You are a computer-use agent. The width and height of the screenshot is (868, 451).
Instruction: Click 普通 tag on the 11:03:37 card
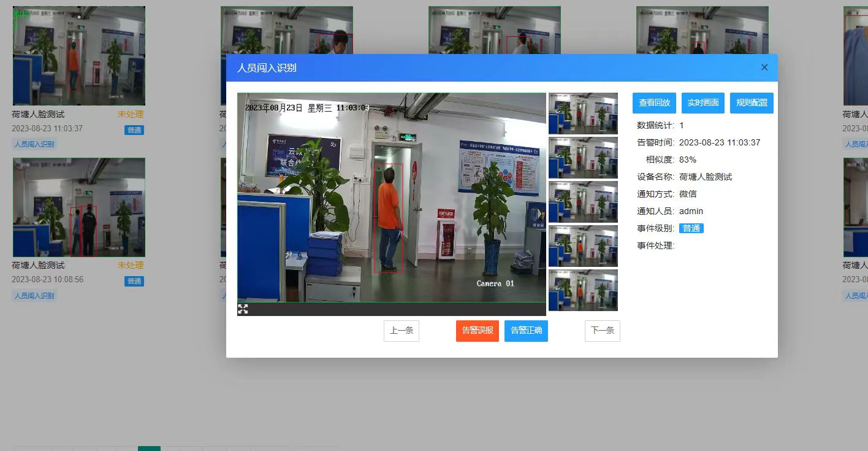[134, 130]
